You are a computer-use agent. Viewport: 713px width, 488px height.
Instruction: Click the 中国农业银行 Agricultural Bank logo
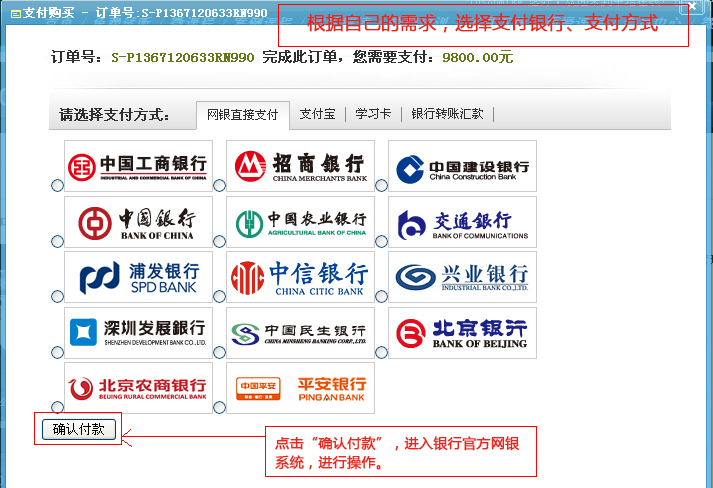pyautogui.click(x=301, y=222)
